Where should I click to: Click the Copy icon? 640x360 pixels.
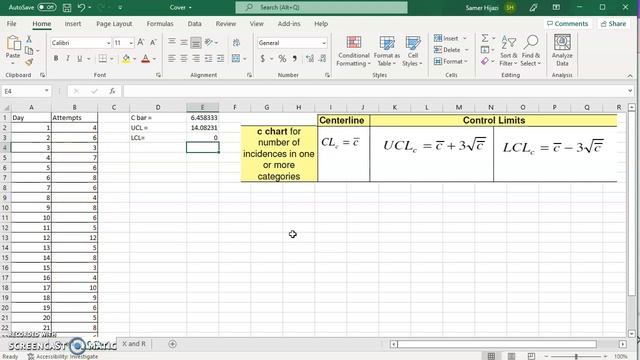29,51
